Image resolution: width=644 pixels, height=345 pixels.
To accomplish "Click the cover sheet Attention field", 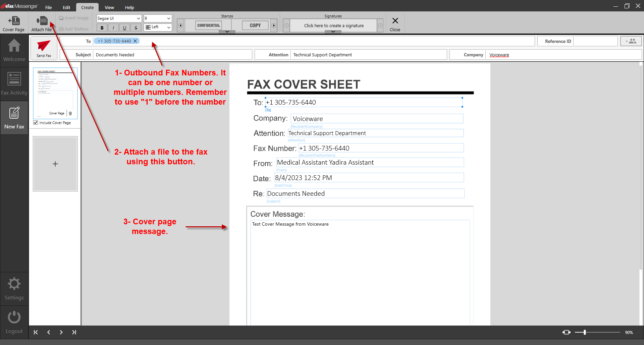I will pyautogui.click(x=376, y=133).
